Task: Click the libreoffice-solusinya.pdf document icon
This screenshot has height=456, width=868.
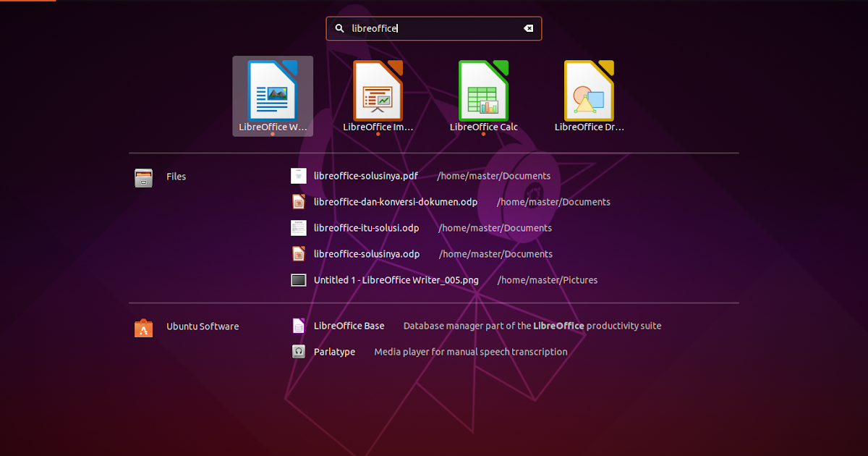Action: [x=299, y=175]
